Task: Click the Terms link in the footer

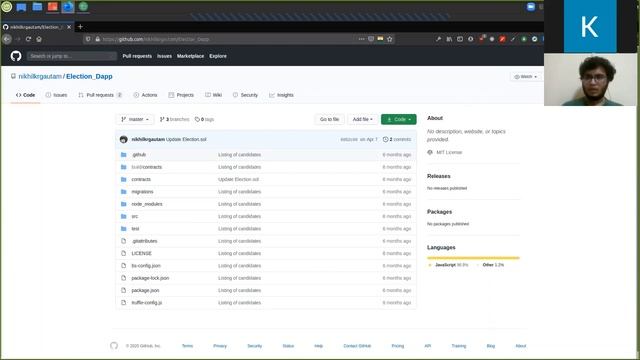Action: click(187, 346)
